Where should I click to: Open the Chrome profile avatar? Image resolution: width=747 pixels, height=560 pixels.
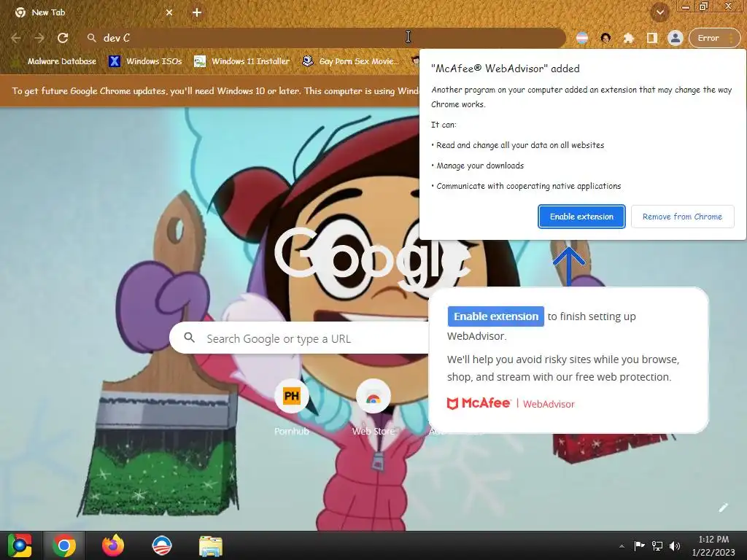tap(675, 38)
